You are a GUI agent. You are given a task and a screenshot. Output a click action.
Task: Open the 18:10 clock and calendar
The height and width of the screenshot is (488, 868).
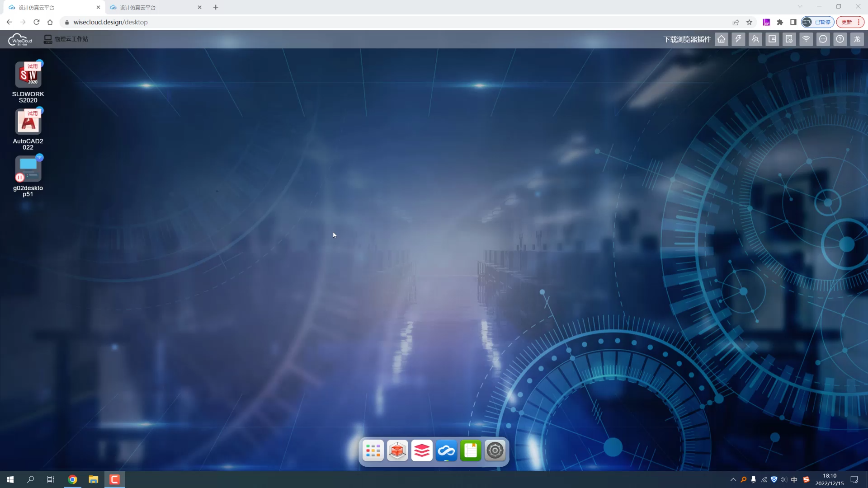pyautogui.click(x=830, y=479)
